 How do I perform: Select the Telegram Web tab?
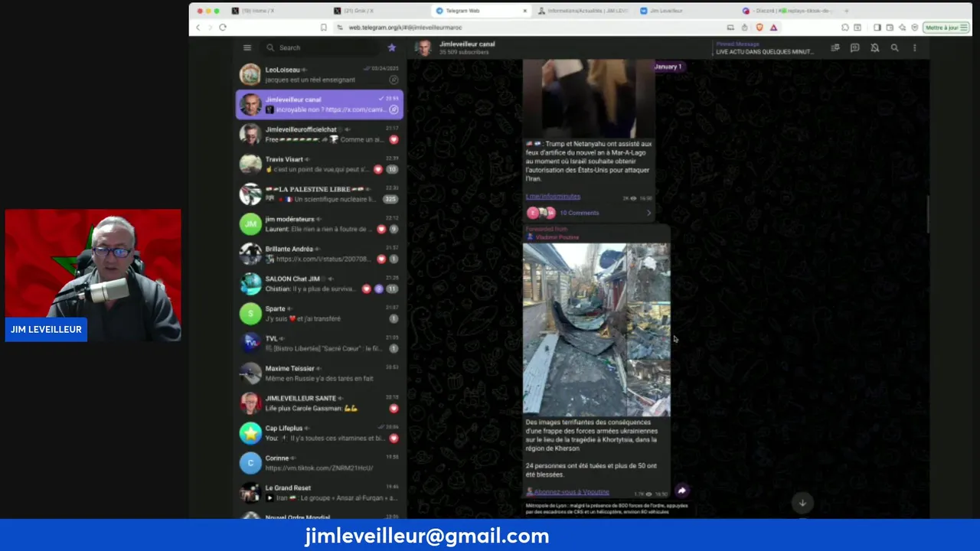[481, 11]
